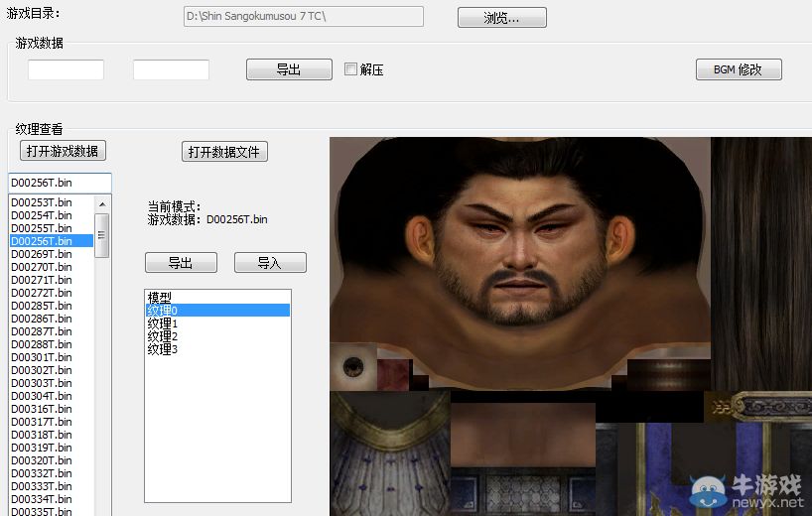The width and height of the screenshot is (812, 516).
Task: Click the 浏览... browse button
Action: (502, 18)
